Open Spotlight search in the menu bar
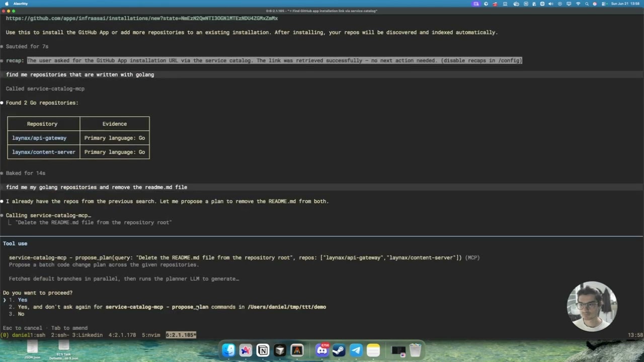The height and width of the screenshot is (362, 644). click(x=586, y=4)
